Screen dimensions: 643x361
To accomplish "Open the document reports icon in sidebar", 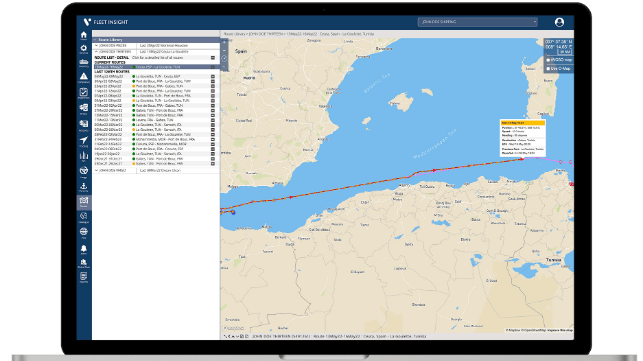I will (x=84, y=276).
